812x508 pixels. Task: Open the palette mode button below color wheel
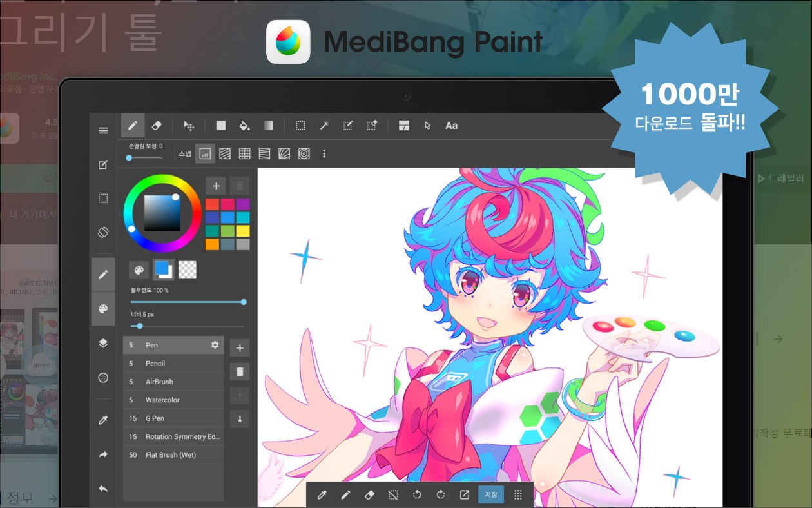(x=139, y=270)
